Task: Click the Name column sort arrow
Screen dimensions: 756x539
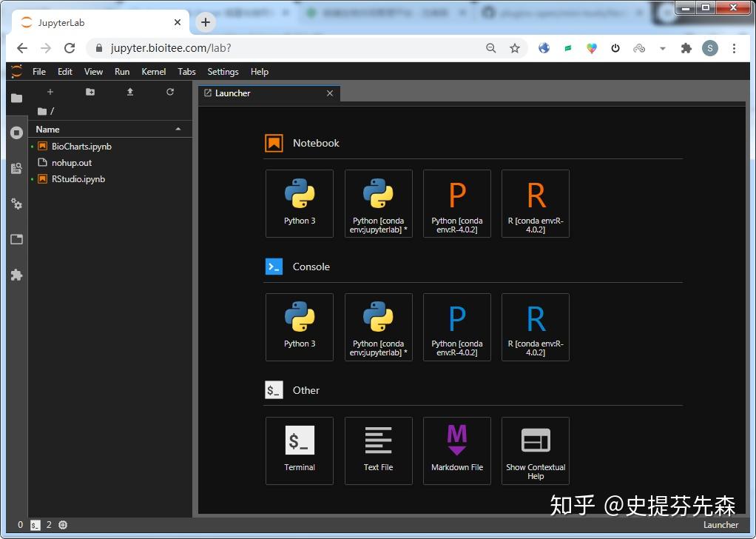Action: (x=178, y=129)
